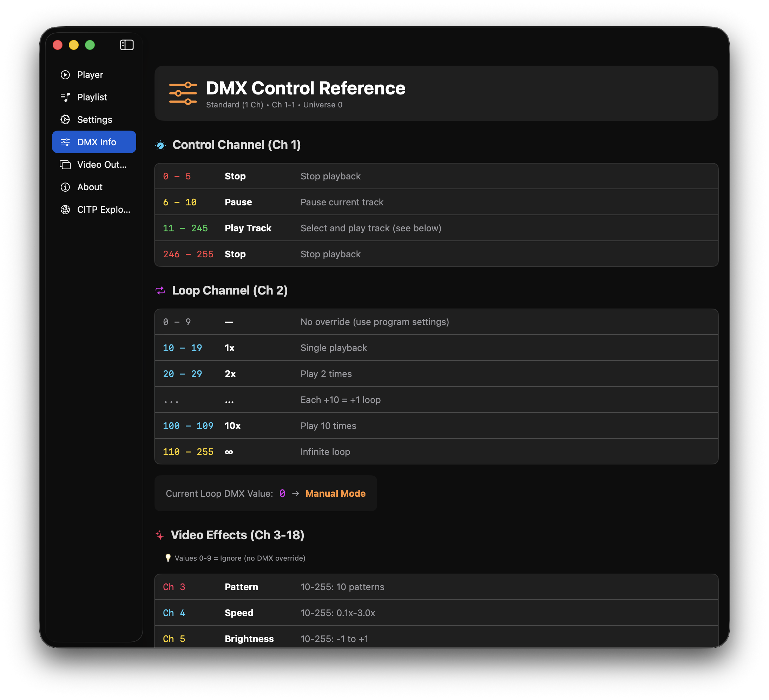Toggle the sidebar with the collapse icon

(126, 45)
